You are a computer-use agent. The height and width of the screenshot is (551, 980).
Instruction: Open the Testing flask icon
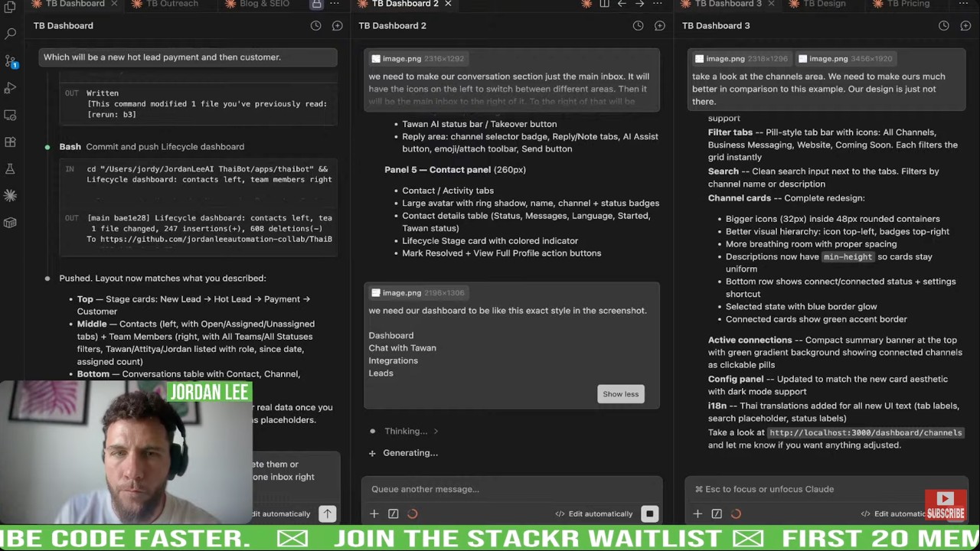(10, 168)
